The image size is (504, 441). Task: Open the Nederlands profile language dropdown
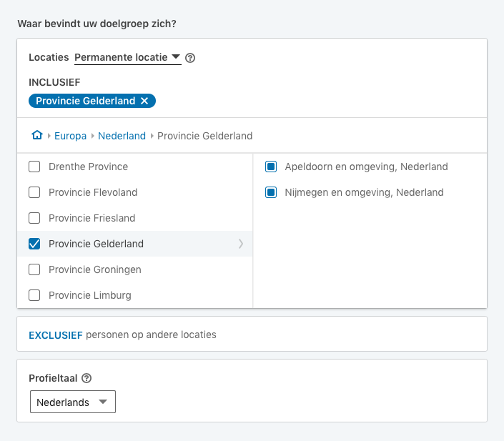tap(72, 402)
